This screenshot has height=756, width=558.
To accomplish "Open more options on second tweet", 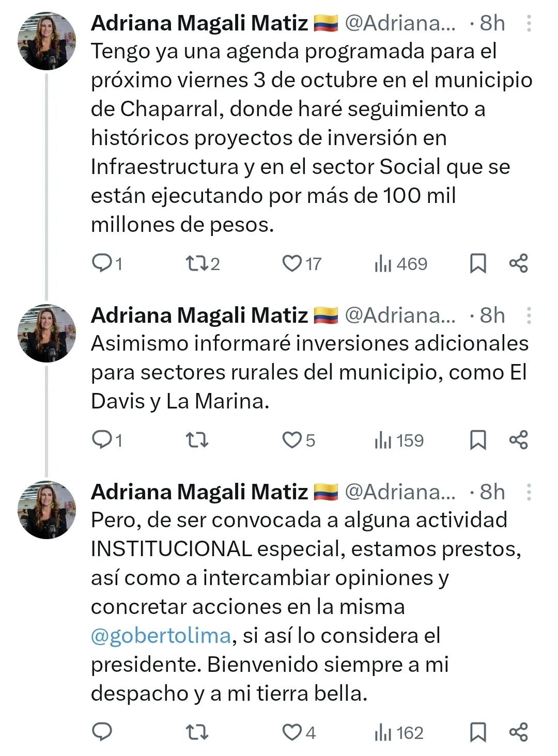I will click(529, 316).
